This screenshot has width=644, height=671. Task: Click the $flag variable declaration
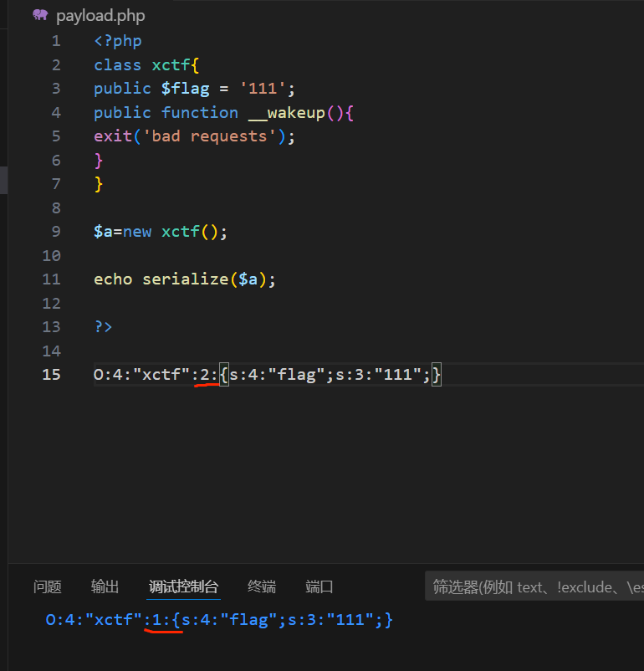[x=185, y=89]
